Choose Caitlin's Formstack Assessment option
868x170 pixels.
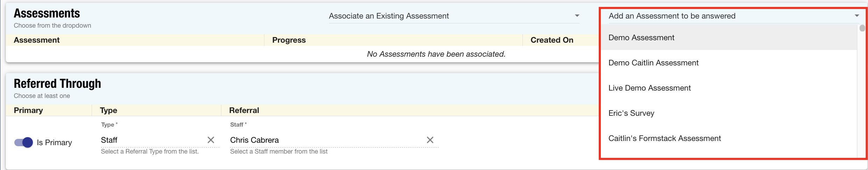664,139
